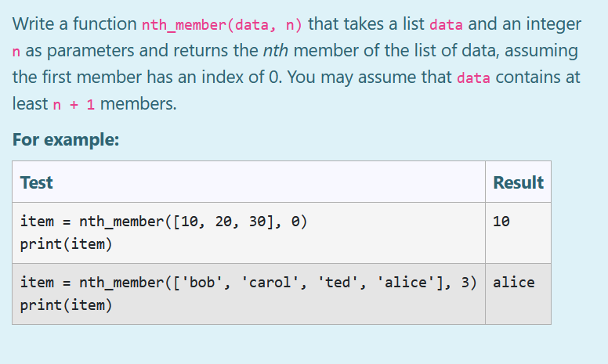Click the first print(item) line
Viewport: 608px width, 364px height.
tap(67, 244)
